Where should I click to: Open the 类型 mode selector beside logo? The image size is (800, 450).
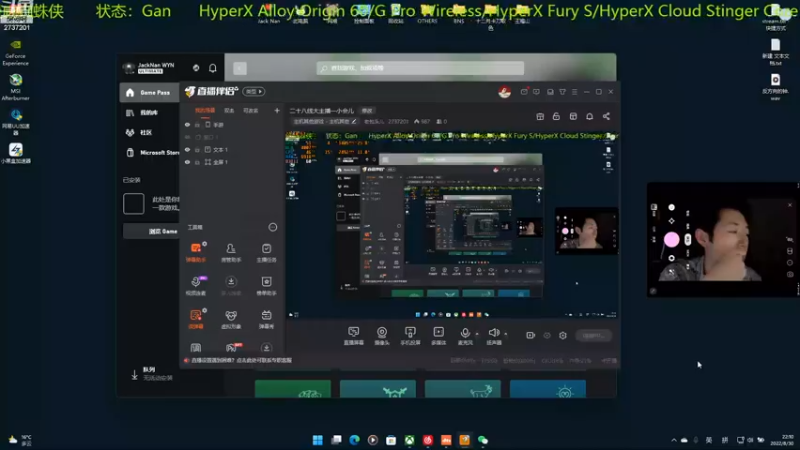click(x=254, y=91)
